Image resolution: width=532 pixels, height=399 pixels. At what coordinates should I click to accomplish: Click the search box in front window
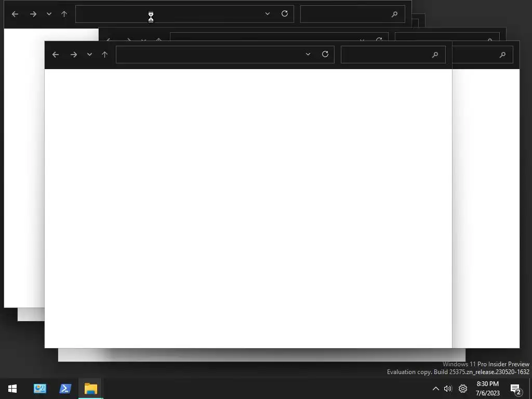tap(393, 55)
